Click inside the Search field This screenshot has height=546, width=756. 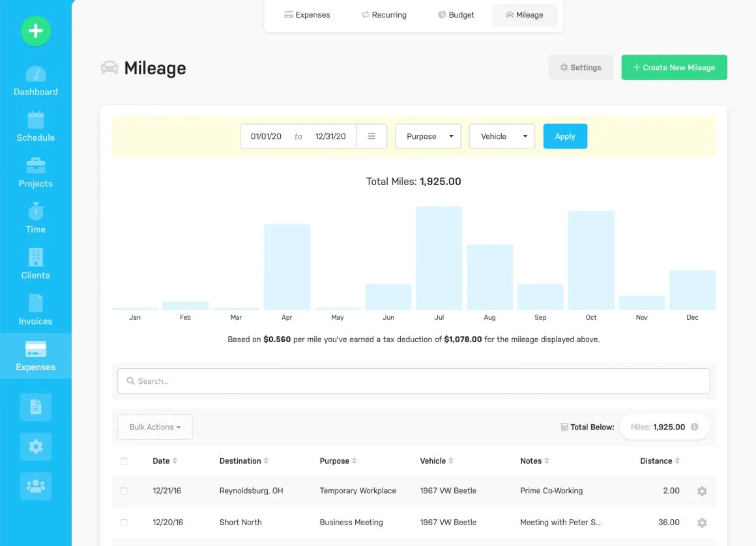pyautogui.click(x=413, y=381)
